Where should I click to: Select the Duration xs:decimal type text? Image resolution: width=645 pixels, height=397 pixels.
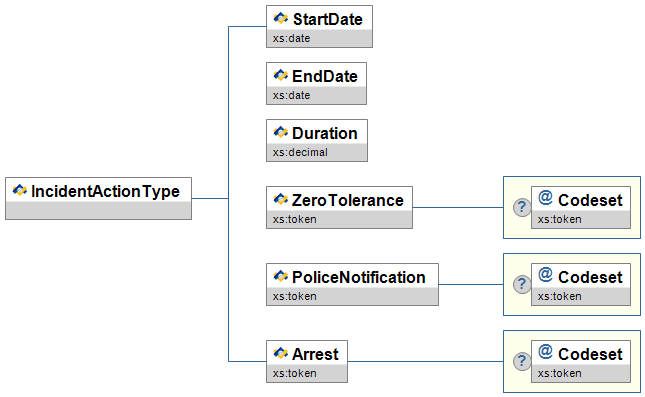[300, 153]
